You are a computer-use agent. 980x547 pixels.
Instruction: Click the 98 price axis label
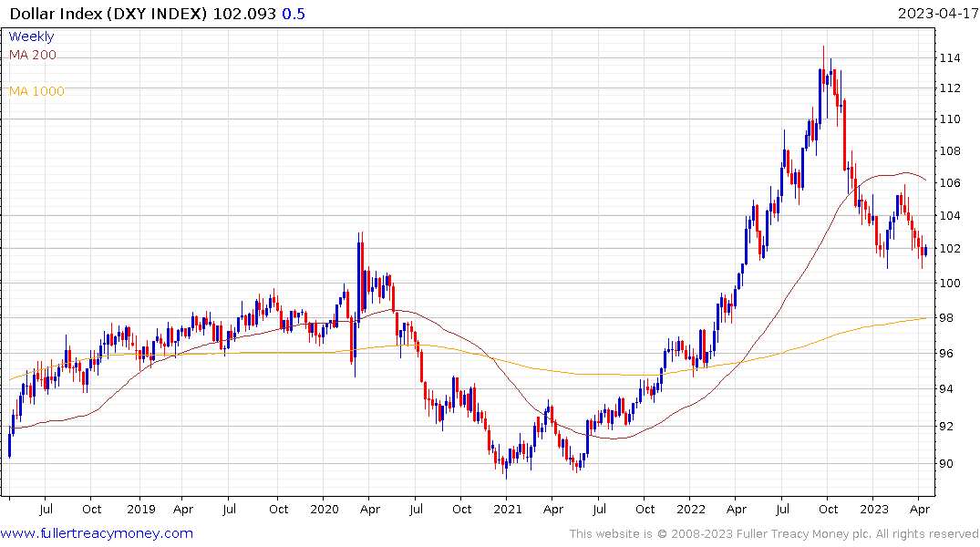946,317
